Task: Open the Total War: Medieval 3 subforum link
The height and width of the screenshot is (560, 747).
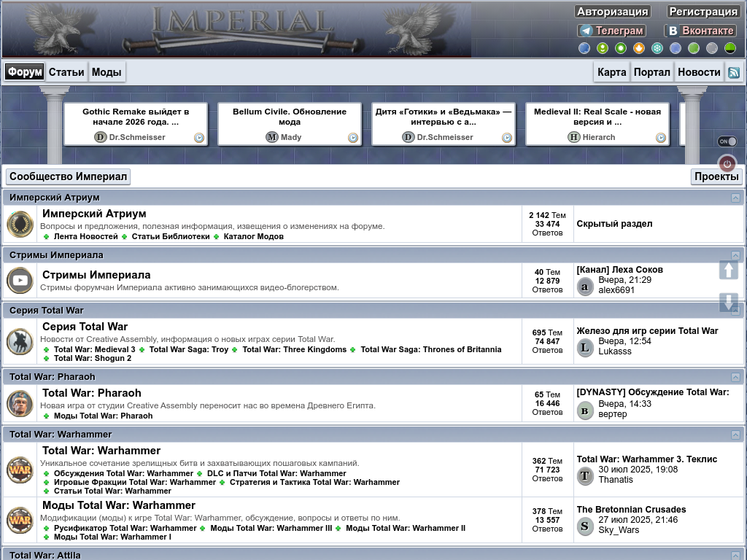Action: [x=94, y=349]
